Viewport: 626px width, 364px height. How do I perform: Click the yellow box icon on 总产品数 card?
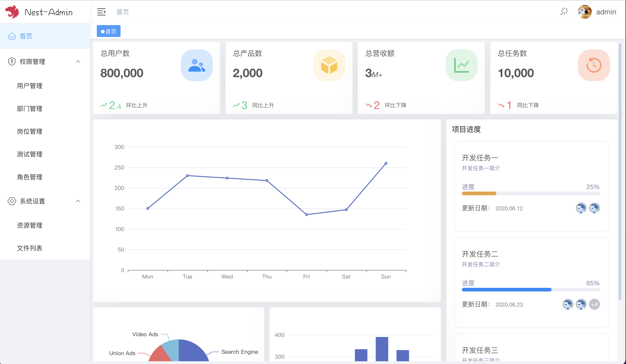[x=329, y=65]
